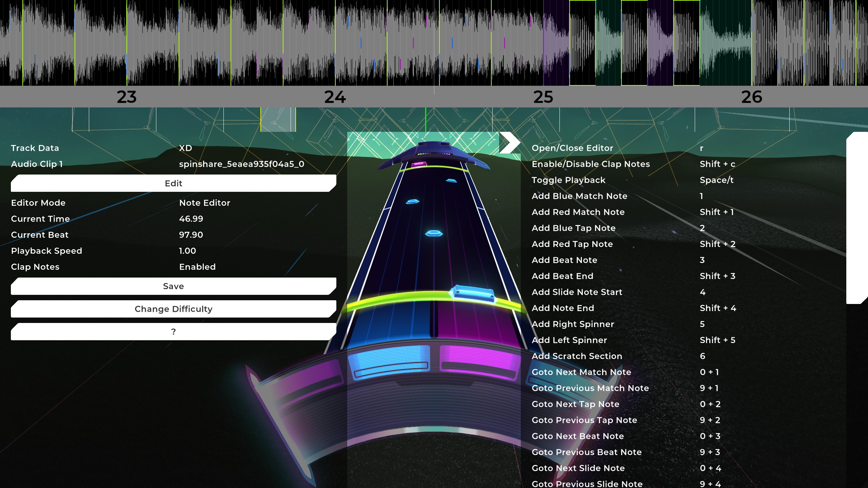Click the green playhead on the overview strip
Screen dimensions: 868x488
click(426, 119)
